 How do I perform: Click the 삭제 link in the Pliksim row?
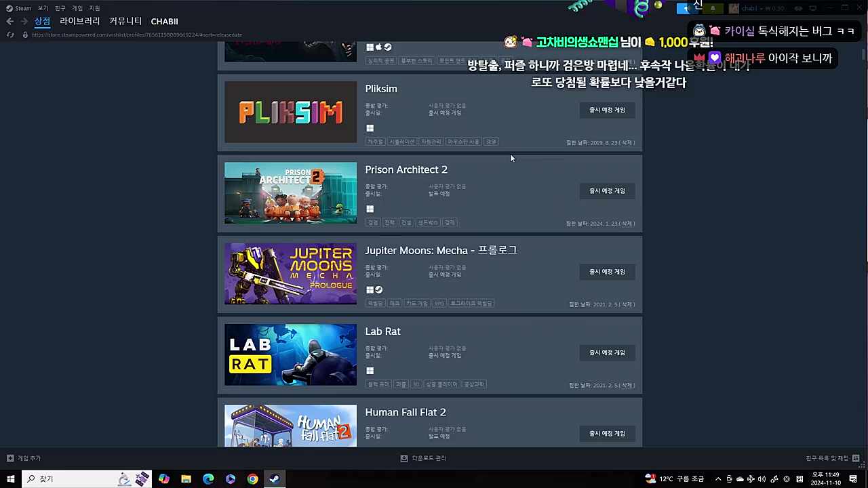(627, 143)
